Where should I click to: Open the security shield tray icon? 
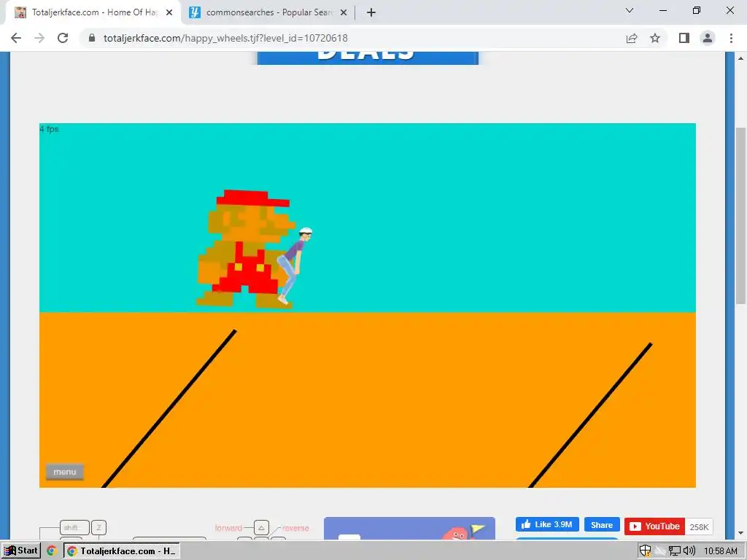tap(645, 551)
